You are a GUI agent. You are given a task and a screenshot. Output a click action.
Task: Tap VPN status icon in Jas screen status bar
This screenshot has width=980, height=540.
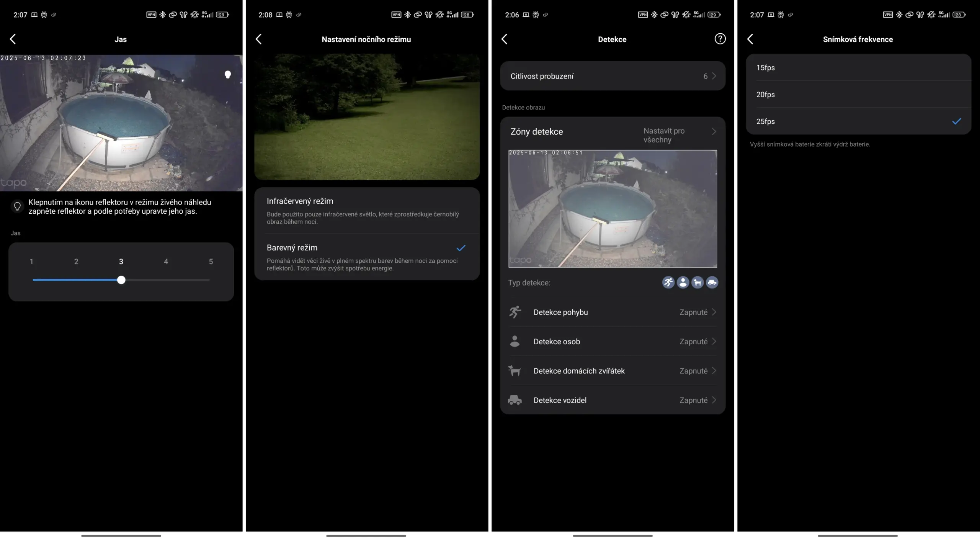click(151, 15)
